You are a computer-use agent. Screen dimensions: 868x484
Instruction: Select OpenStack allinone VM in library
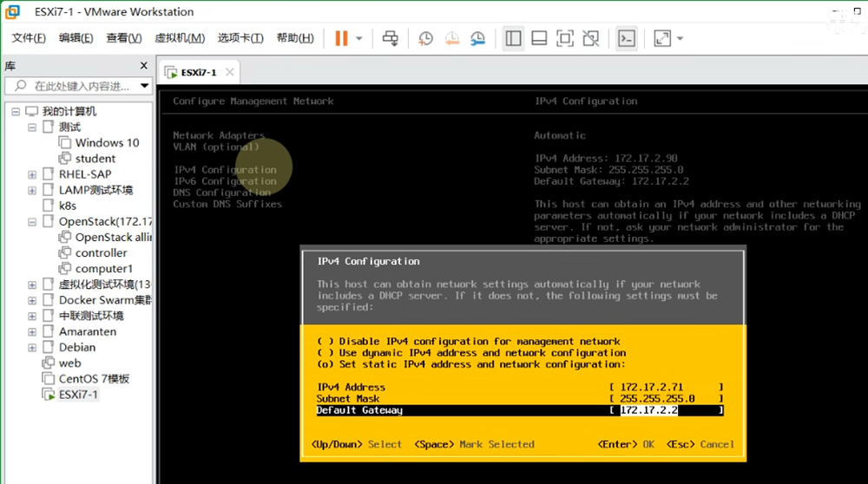(105, 238)
